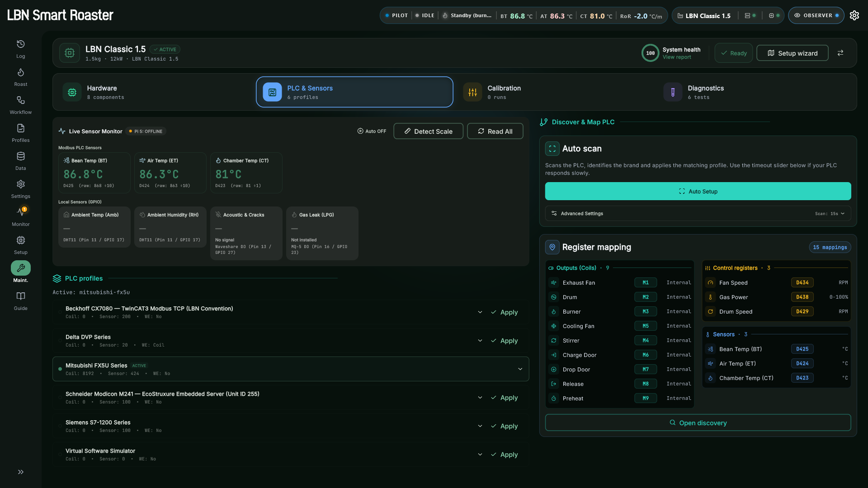The width and height of the screenshot is (868, 488).
Task: Select the Virtual Software Simulator radio dot
Action: [60, 455]
